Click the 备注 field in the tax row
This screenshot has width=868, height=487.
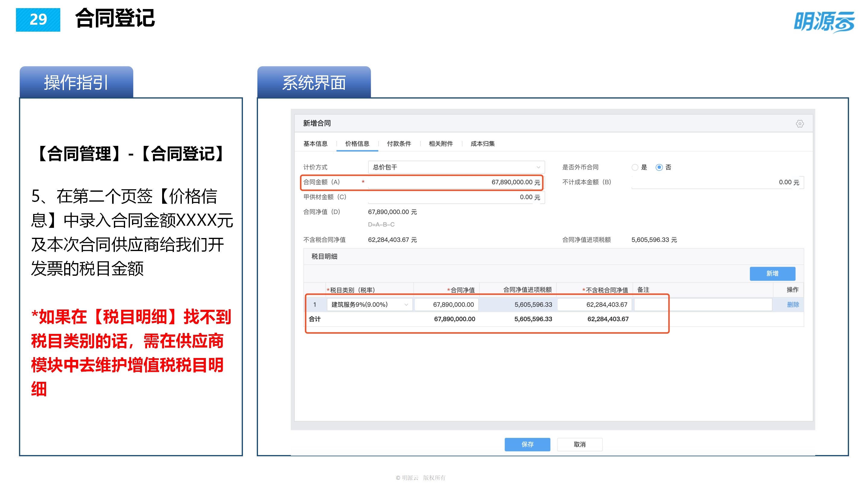pos(703,304)
